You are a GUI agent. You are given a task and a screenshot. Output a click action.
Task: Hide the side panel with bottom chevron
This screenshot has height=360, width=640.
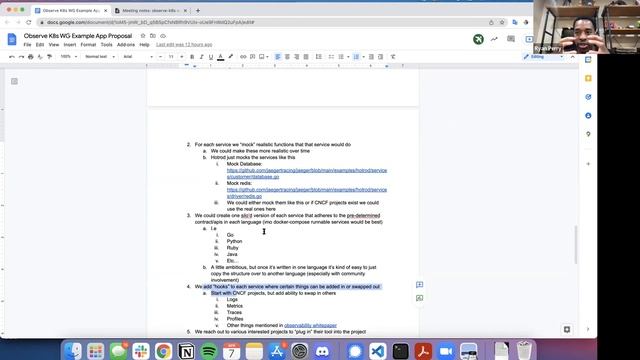click(588, 329)
